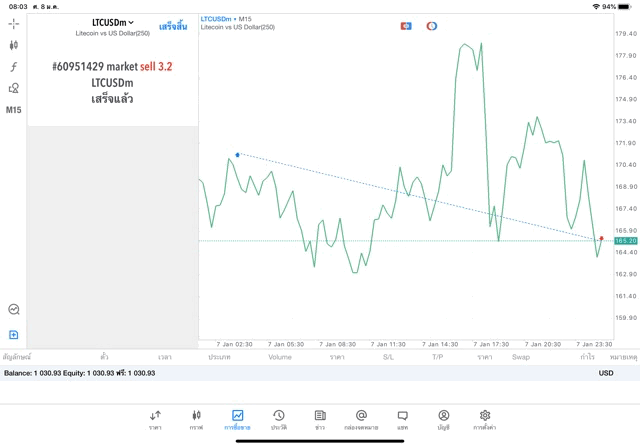This screenshot has width=640, height=447.
Task: Click the ตั๋ว (Ticket) column header
Action: 104,357
